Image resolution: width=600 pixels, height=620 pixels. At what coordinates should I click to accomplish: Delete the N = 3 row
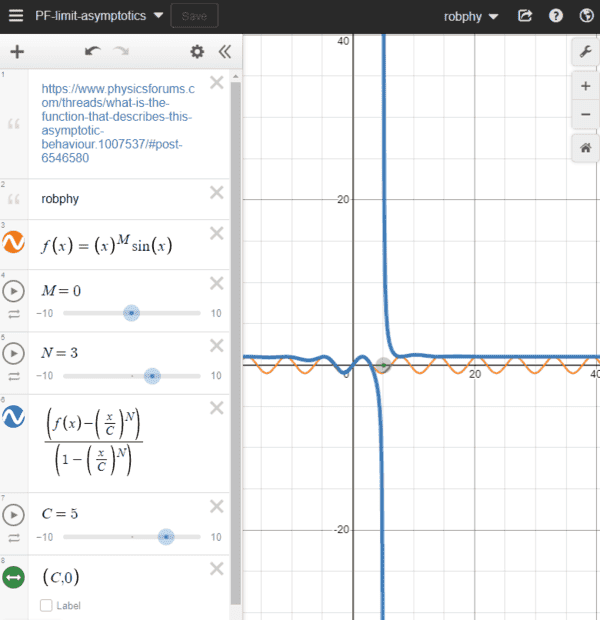click(x=217, y=346)
